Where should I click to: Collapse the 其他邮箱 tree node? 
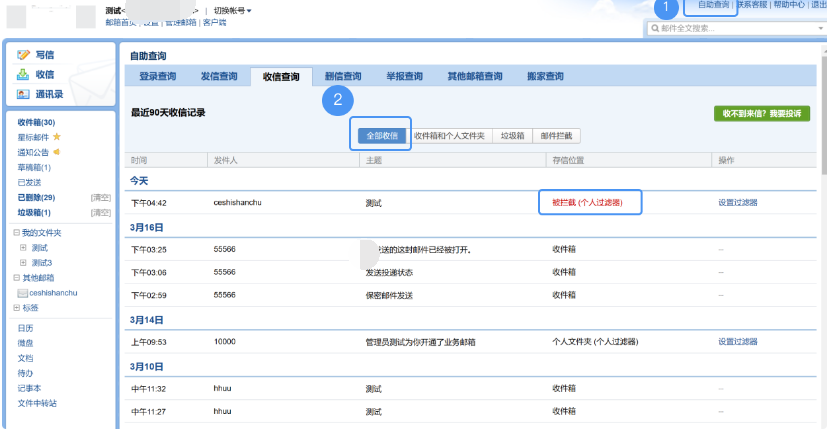pos(16,277)
